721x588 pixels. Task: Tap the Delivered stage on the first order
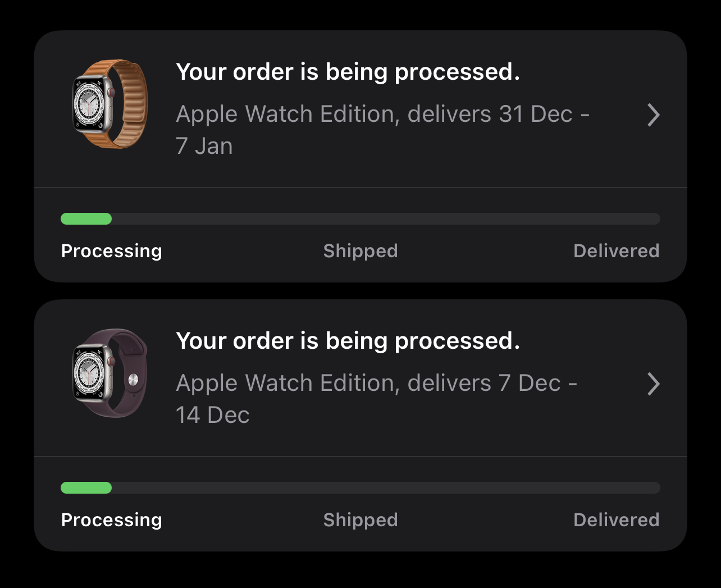tap(616, 251)
